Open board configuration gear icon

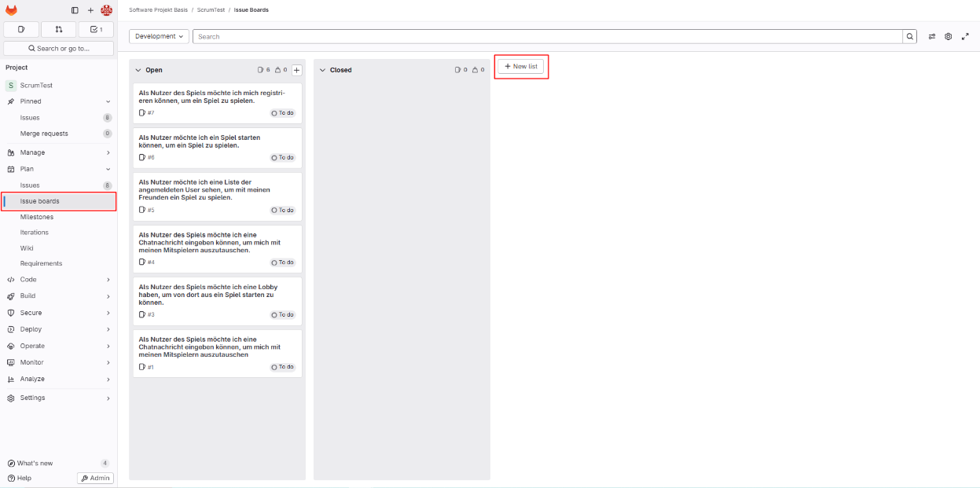949,36
